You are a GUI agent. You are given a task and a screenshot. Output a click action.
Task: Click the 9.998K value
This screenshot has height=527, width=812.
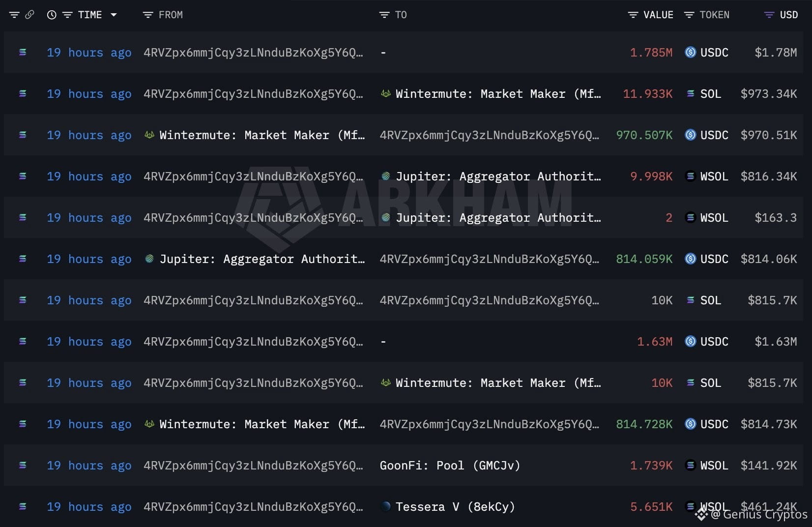[x=651, y=176]
